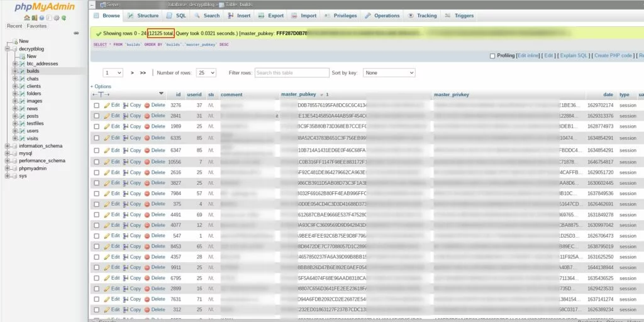Click the Explain SQL link

(x=574, y=55)
